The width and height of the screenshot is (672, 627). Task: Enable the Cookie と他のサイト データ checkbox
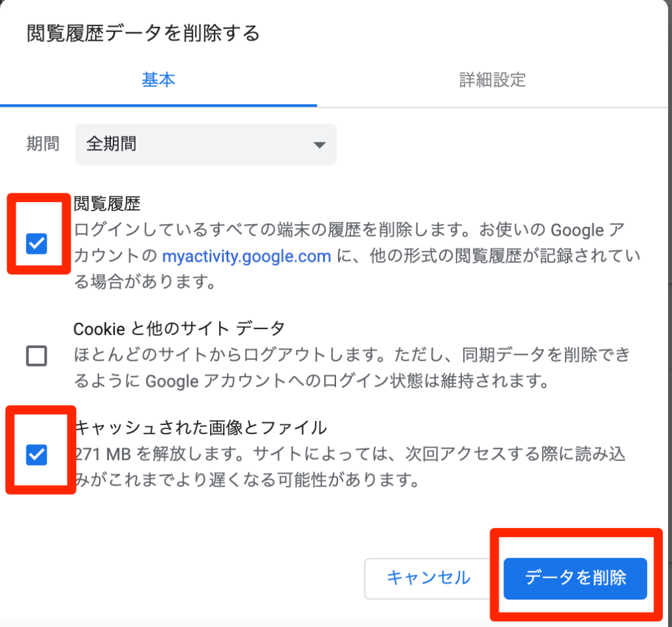click(x=37, y=356)
